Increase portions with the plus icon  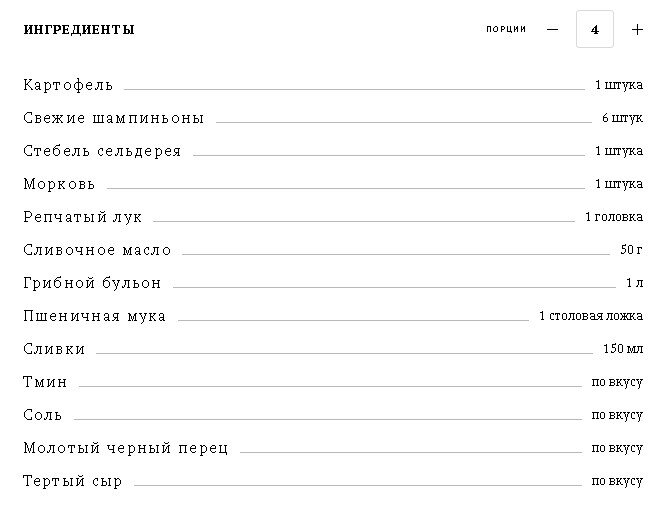(x=637, y=30)
